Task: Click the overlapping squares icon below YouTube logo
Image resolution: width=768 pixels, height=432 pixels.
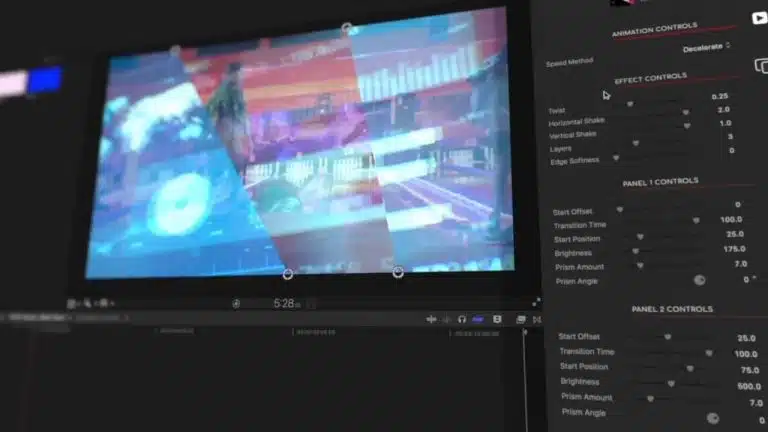Action: (762, 66)
